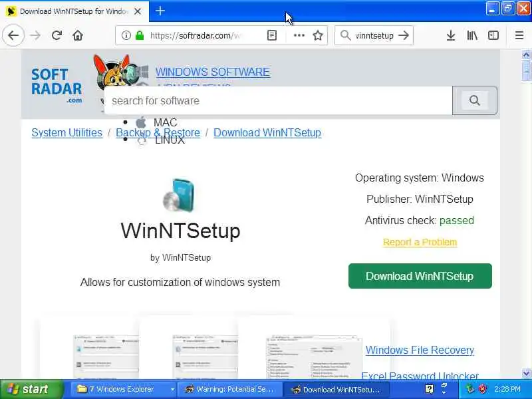The image size is (532, 399).
Task: Focus the search for software field
Action: click(278, 100)
